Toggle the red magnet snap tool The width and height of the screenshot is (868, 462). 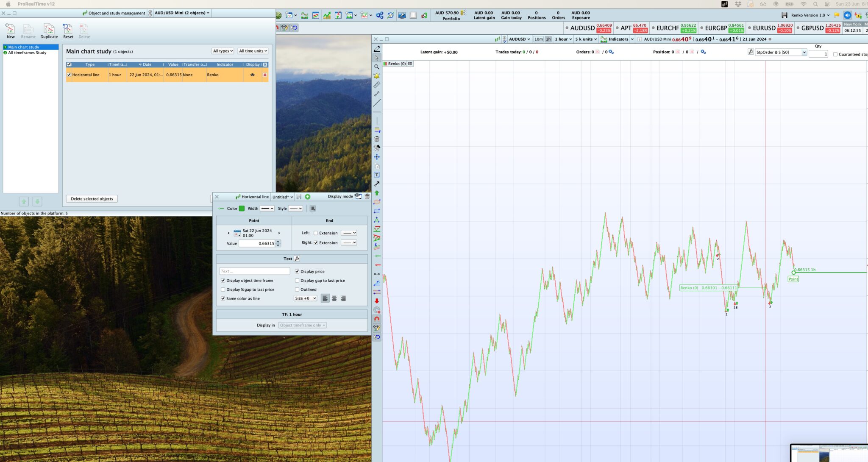point(376,319)
